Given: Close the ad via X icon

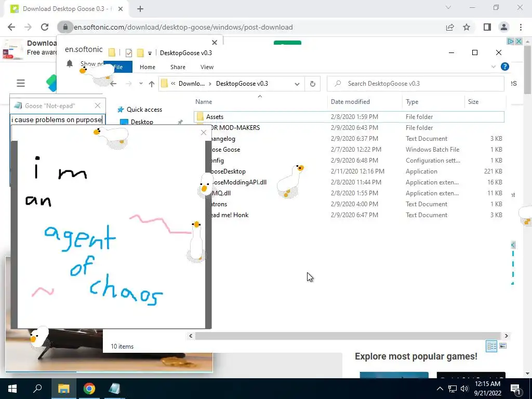Looking at the screenshot, I should tap(519, 41).
